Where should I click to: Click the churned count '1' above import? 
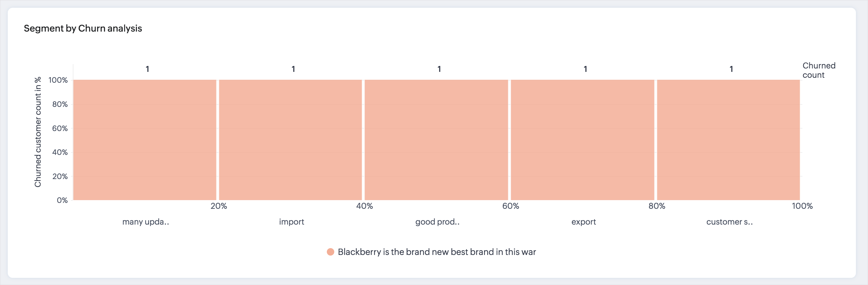tap(293, 69)
